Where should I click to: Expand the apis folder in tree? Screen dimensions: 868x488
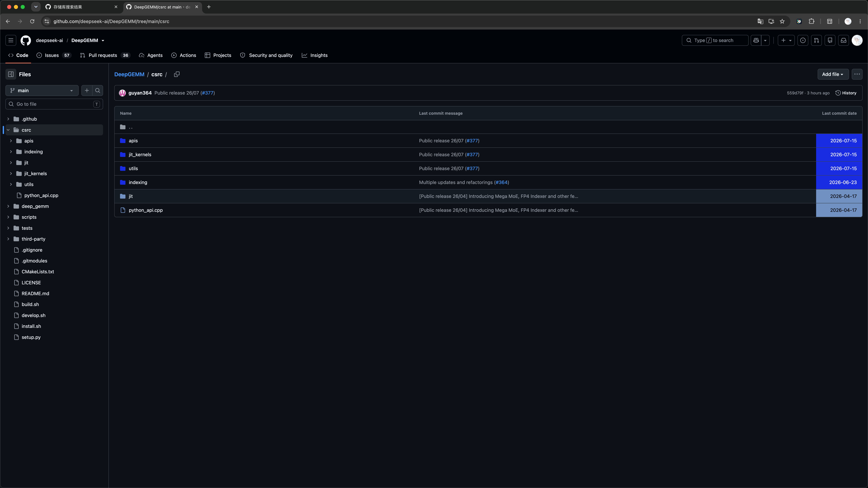pyautogui.click(x=11, y=141)
